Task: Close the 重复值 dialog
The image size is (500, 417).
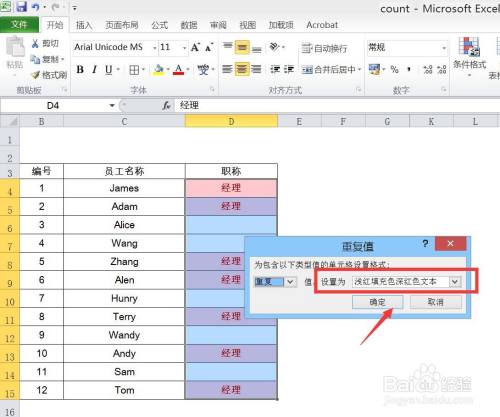Action: [x=450, y=243]
